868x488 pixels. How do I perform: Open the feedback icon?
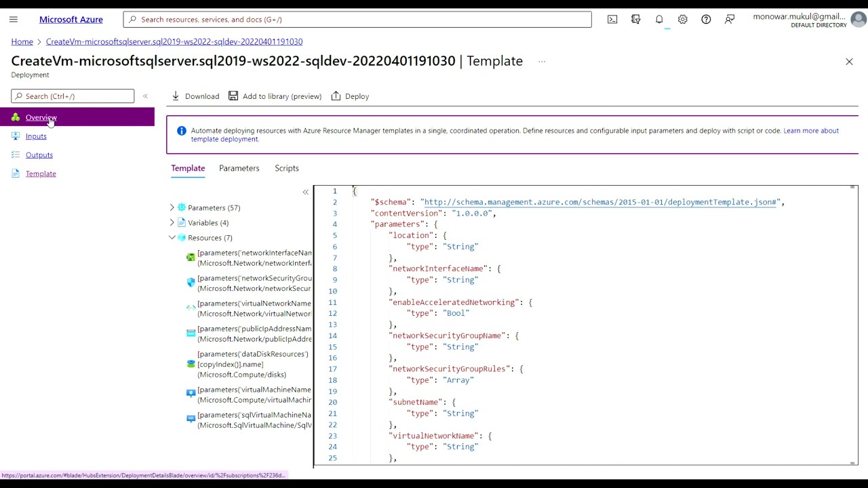click(x=730, y=20)
